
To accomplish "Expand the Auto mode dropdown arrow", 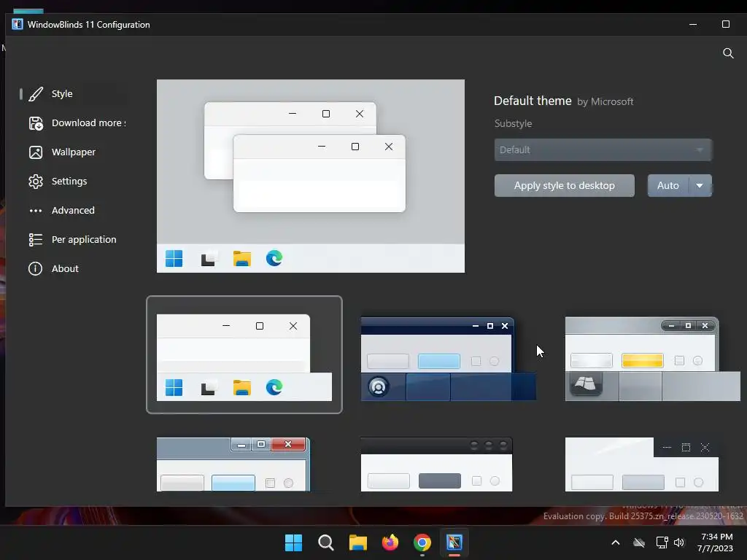I will (700, 186).
